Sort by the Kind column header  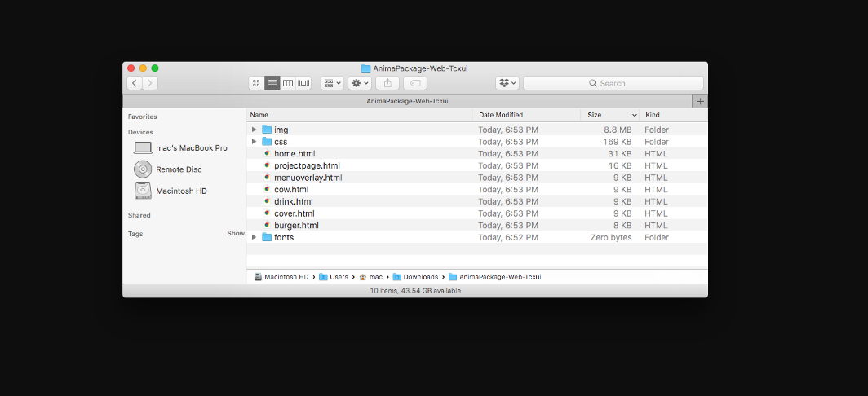673,115
